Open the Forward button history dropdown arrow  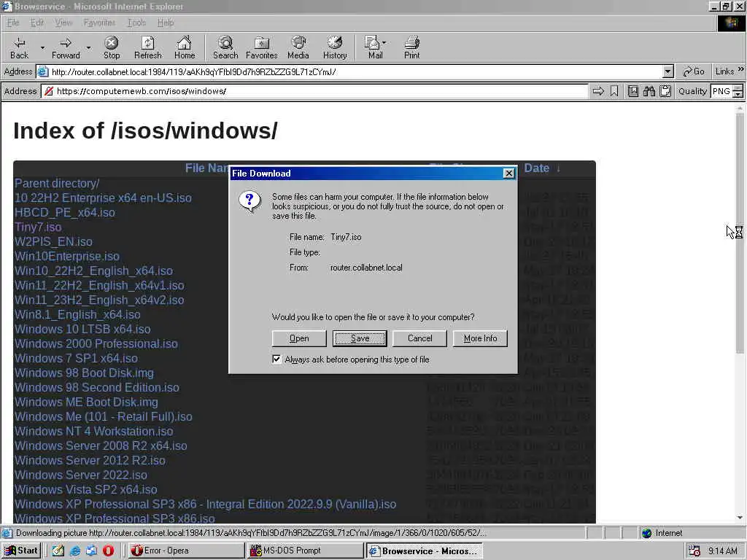coord(88,48)
